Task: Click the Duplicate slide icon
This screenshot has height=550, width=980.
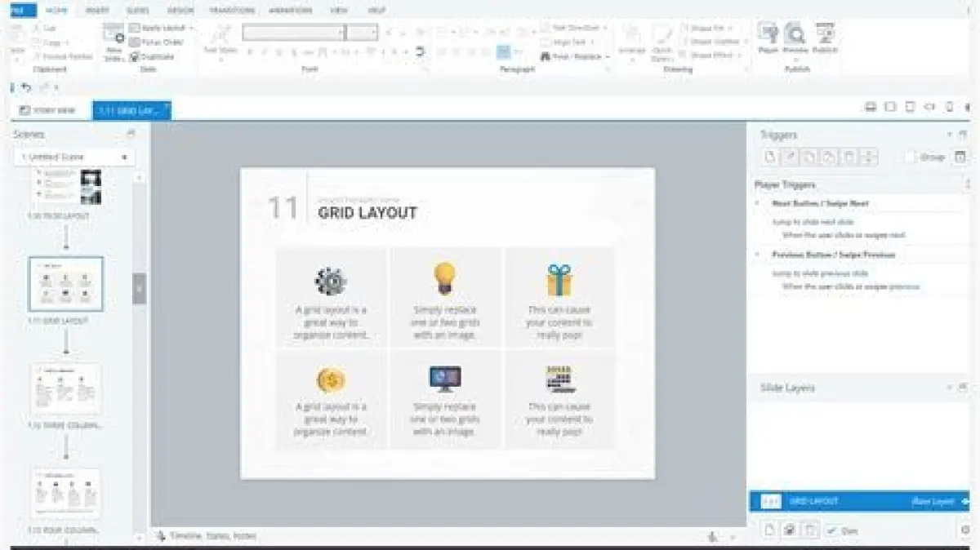Action: [152, 57]
